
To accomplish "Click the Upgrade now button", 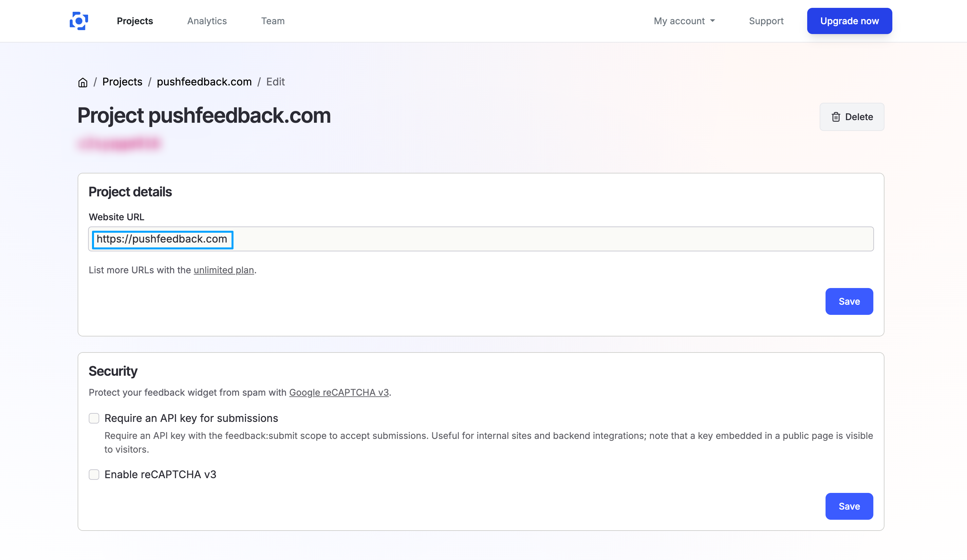I will click(849, 21).
